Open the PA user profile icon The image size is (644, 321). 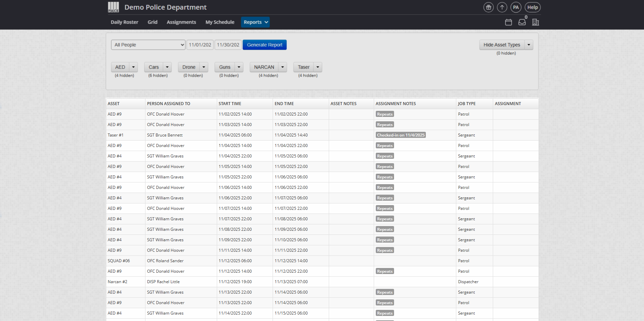point(515,7)
